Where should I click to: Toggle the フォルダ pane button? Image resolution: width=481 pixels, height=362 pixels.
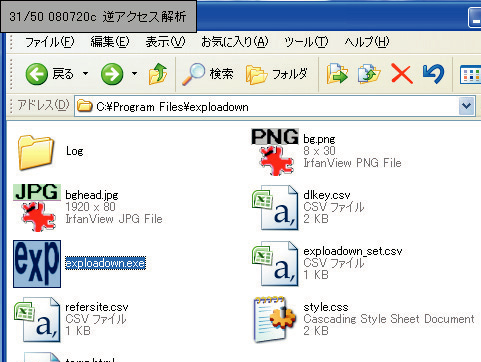pyautogui.click(x=277, y=74)
